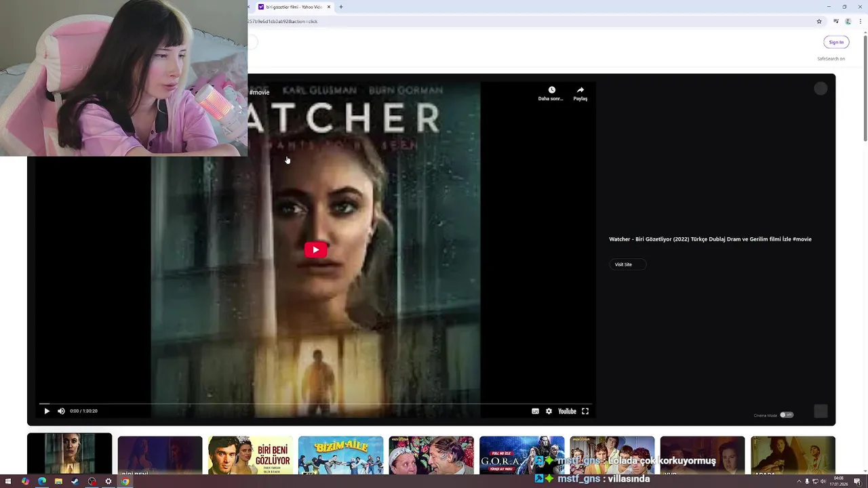Switch to Google Chrome in the taskbar
This screenshot has height=488, width=868.
(x=125, y=481)
